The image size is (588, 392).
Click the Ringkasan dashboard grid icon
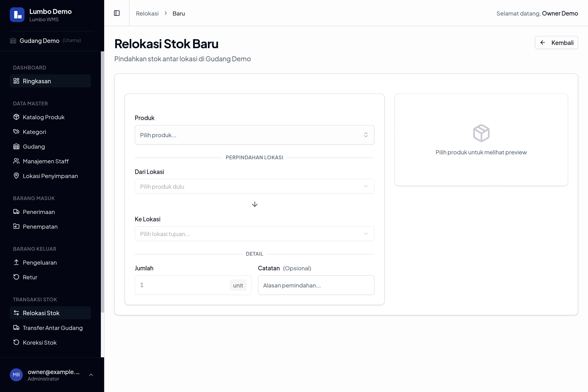[x=16, y=81]
